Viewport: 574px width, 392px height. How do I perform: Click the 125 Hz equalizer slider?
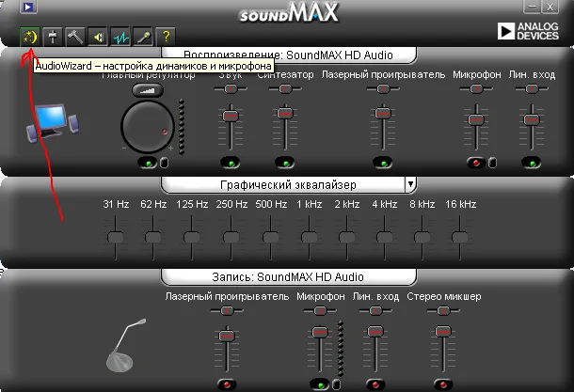click(x=191, y=237)
